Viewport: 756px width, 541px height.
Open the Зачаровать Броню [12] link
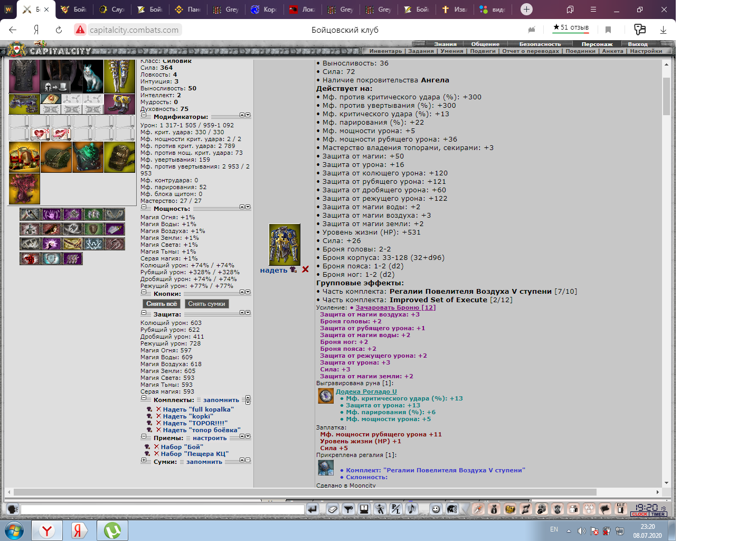395,307
